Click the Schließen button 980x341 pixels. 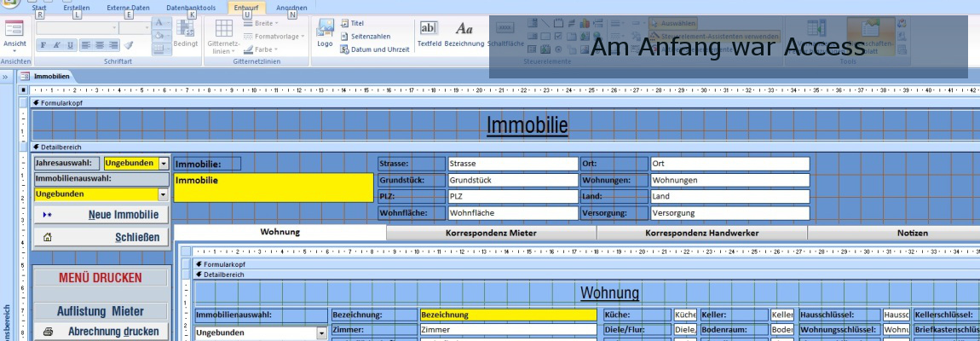coord(101,238)
